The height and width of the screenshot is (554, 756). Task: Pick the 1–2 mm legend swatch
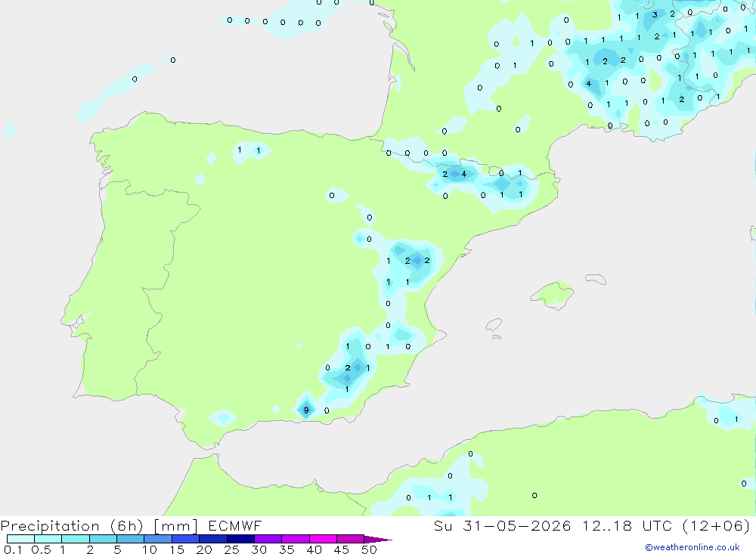(76, 539)
